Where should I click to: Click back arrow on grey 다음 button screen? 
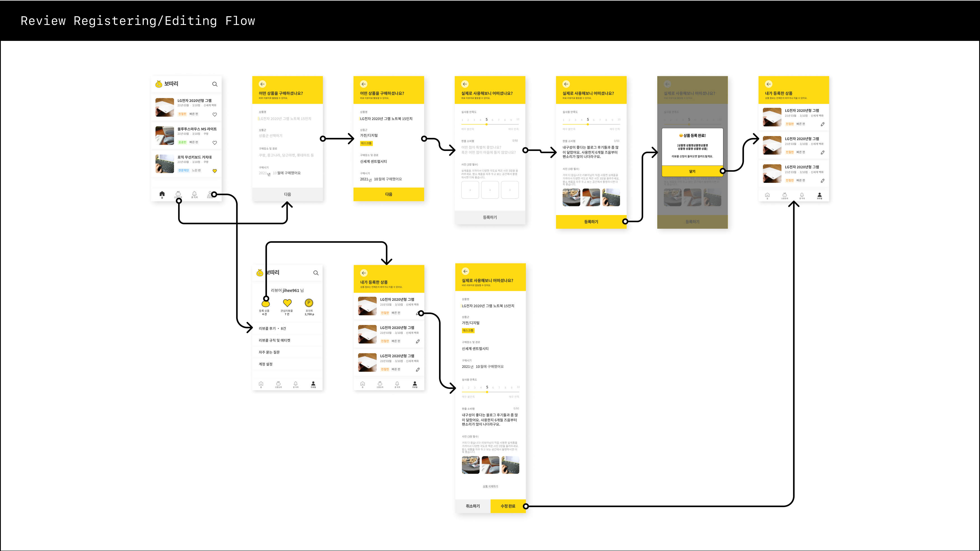click(x=263, y=84)
